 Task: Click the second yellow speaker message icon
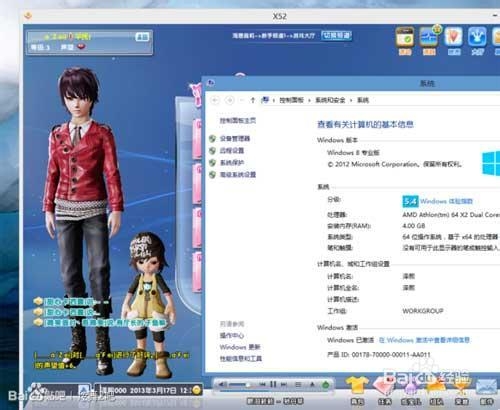38,312
